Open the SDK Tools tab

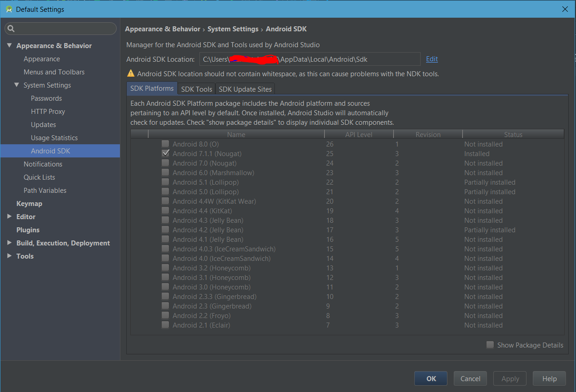[x=197, y=89]
